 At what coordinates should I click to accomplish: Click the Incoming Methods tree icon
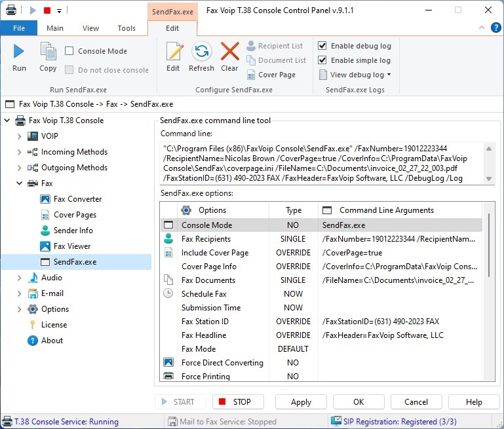33,152
